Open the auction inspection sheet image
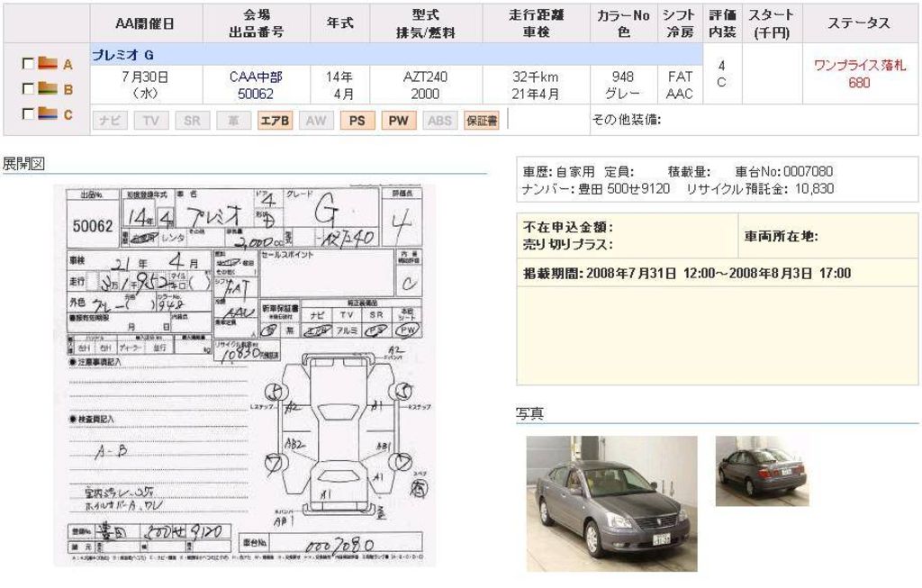922x588 pixels. [x=244, y=375]
